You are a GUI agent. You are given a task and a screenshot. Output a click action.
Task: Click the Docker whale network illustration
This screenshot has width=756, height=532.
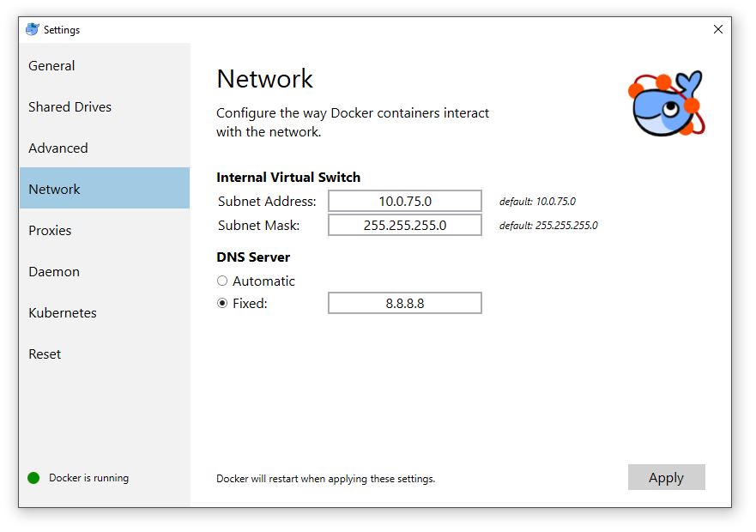[667, 103]
